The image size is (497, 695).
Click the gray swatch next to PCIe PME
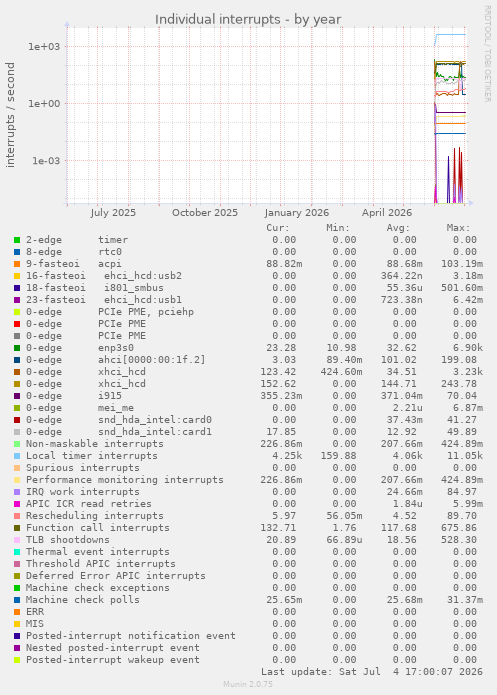[x=17, y=336]
